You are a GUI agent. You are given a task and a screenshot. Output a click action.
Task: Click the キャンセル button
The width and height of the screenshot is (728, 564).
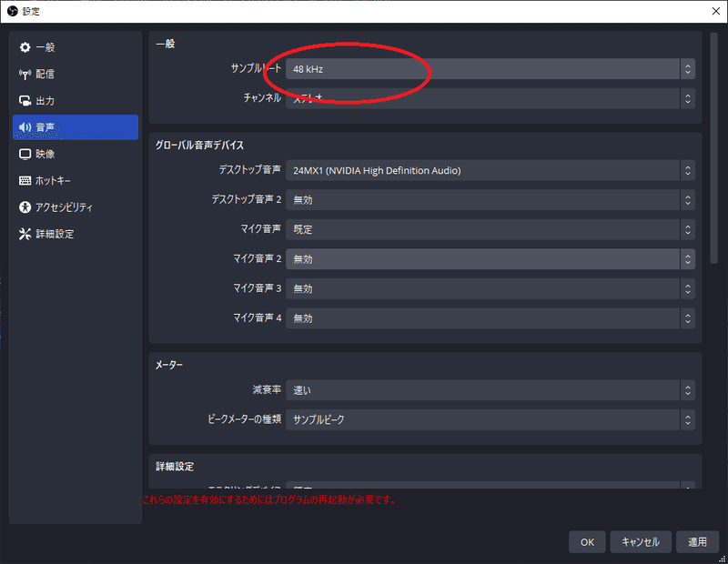pyautogui.click(x=641, y=542)
